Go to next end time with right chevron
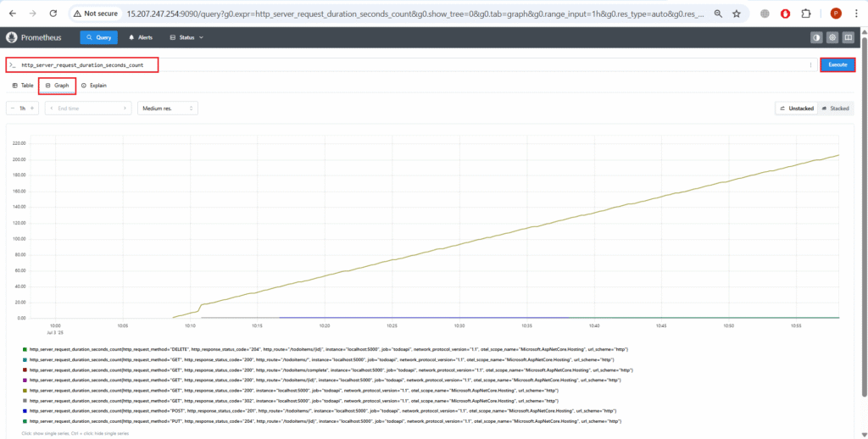 (x=125, y=108)
